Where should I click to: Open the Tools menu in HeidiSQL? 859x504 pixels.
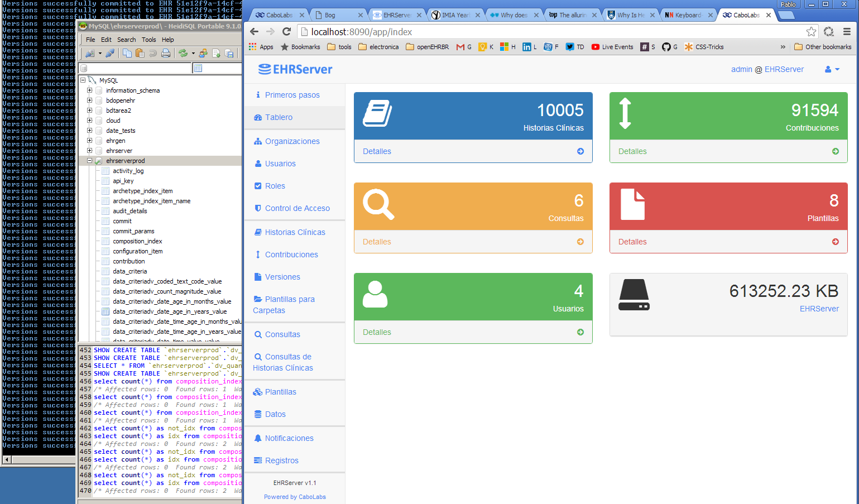149,40
